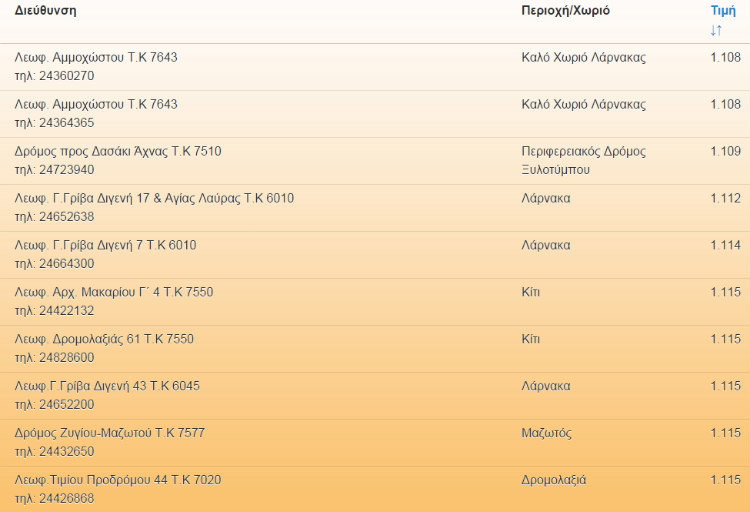Click price 1.115 in the 24652200 row
Viewport: 750px width, 512px height.
pos(726,386)
